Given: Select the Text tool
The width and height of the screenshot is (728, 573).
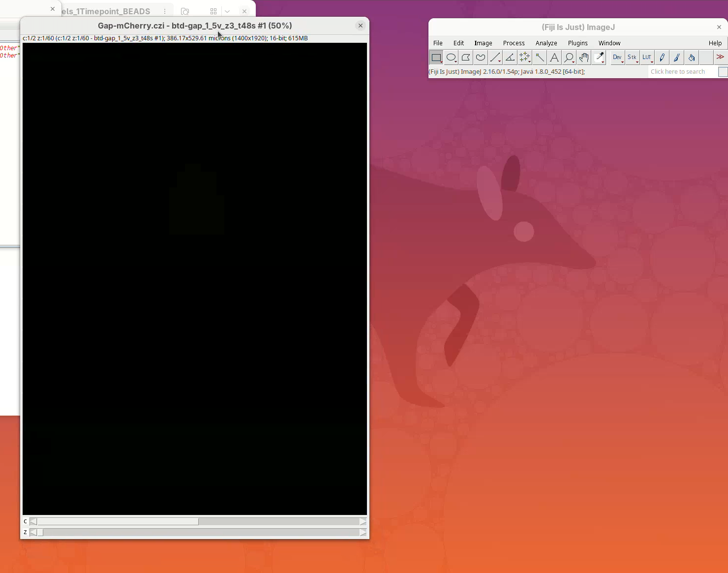Looking at the screenshot, I should (x=554, y=58).
